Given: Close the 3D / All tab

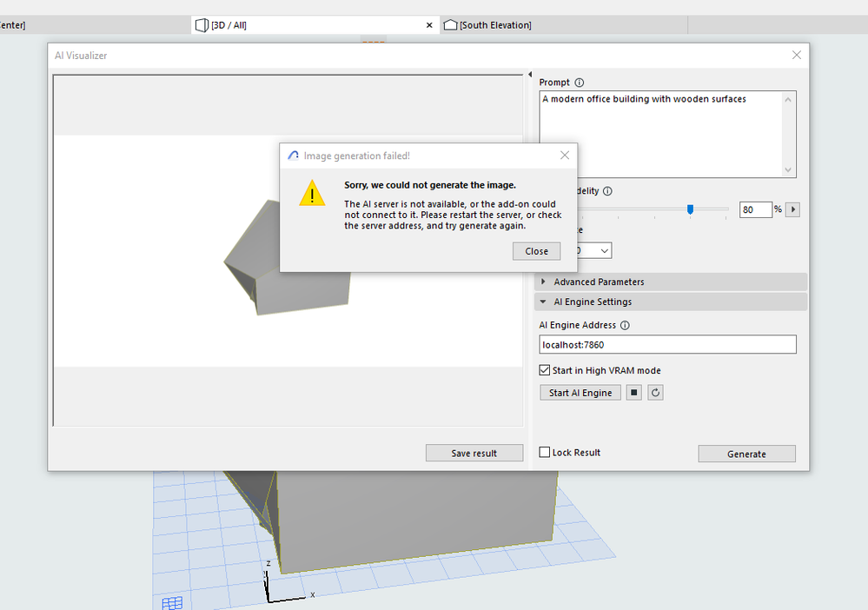Looking at the screenshot, I should [x=429, y=25].
